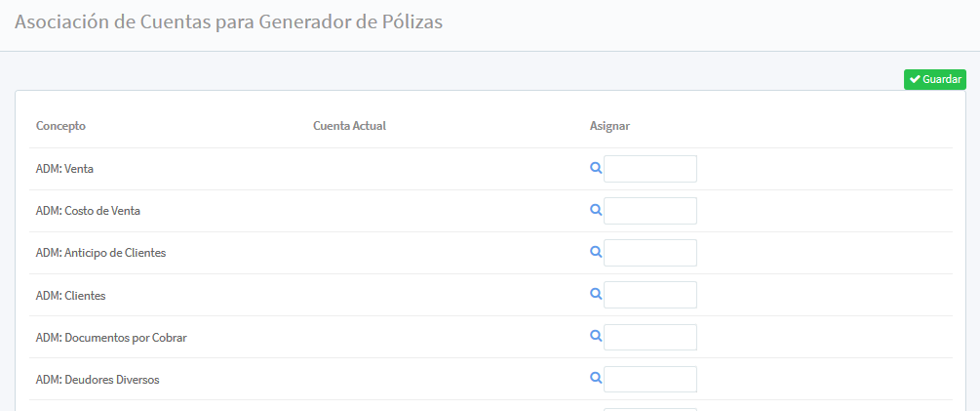This screenshot has height=411, width=980.
Task: Click the Costo de Venta assign input
Action: (x=650, y=211)
